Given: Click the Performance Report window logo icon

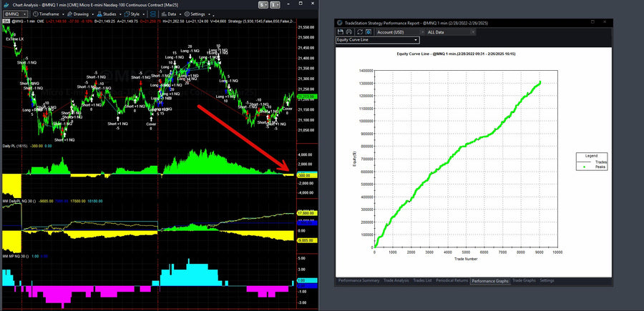Looking at the screenshot, I should click(x=340, y=23).
